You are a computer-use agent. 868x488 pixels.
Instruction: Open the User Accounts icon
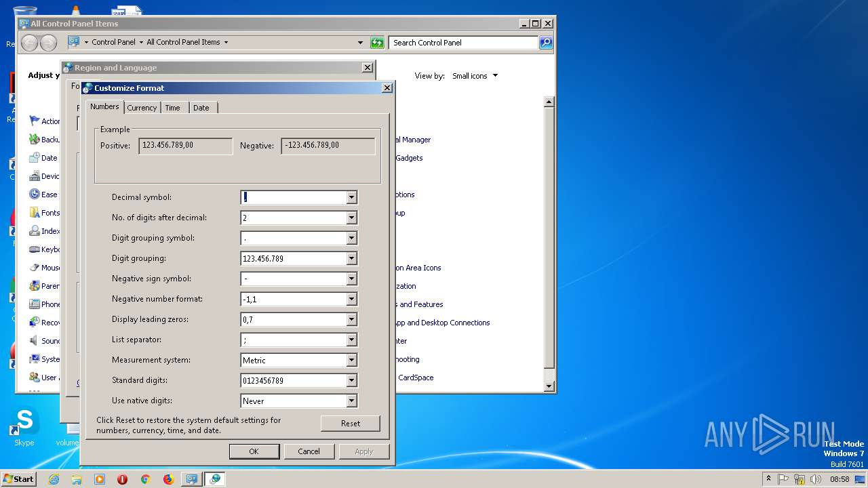point(35,377)
